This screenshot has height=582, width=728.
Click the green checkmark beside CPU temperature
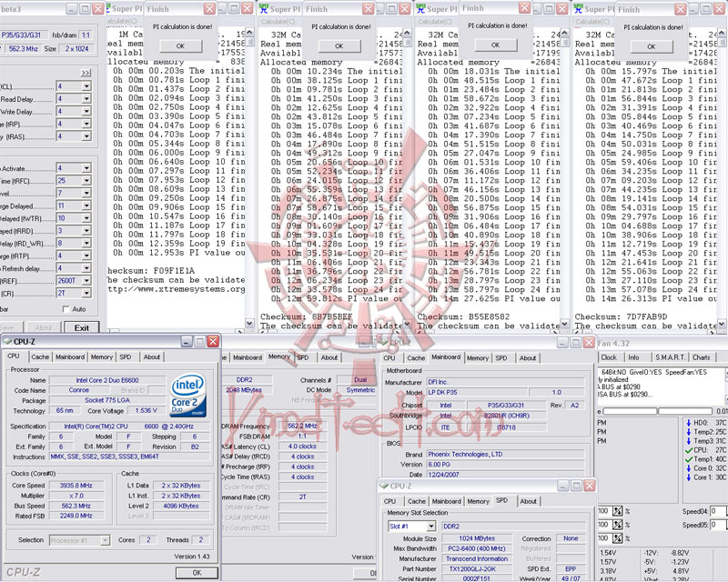[689, 450]
